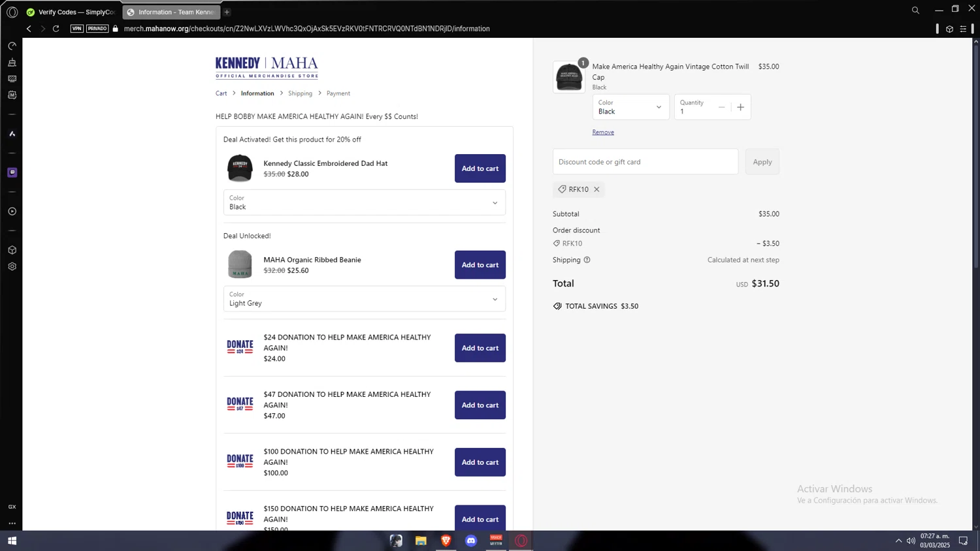The width and height of the screenshot is (980, 551).
Task: Click the Twill Cap thumbnail in summary
Action: (x=569, y=77)
